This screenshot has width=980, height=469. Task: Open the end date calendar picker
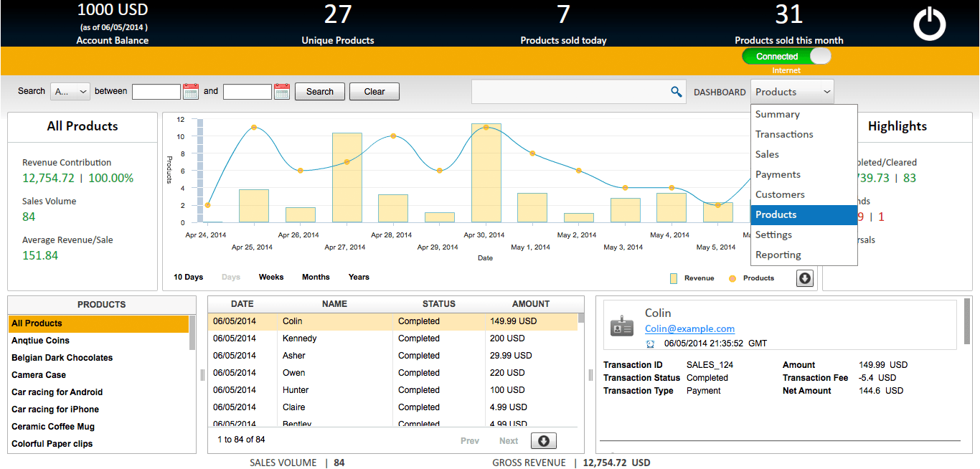(x=282, y=91)
